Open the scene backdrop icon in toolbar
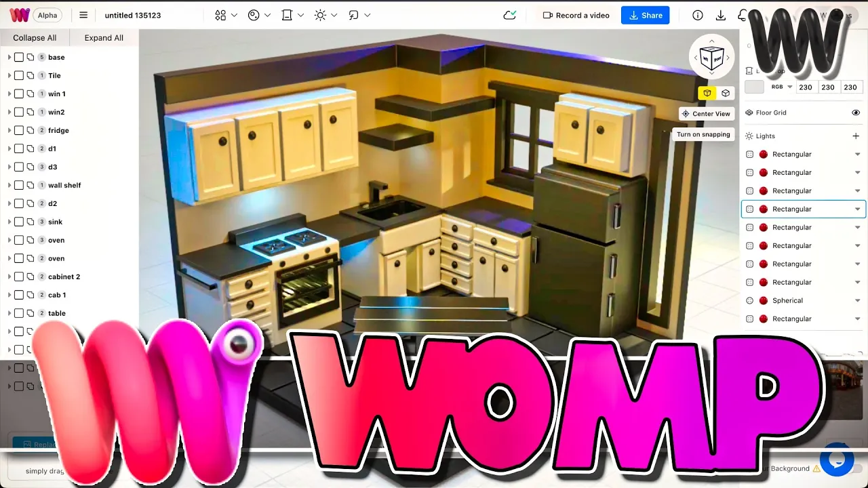The image size is (868, 488). coord(287,15)
